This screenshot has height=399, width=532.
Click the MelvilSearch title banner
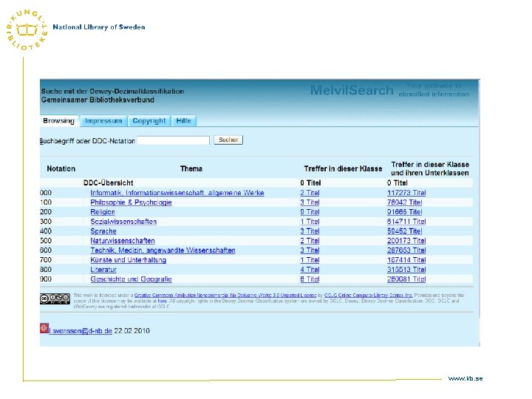(x=352, y=90)
